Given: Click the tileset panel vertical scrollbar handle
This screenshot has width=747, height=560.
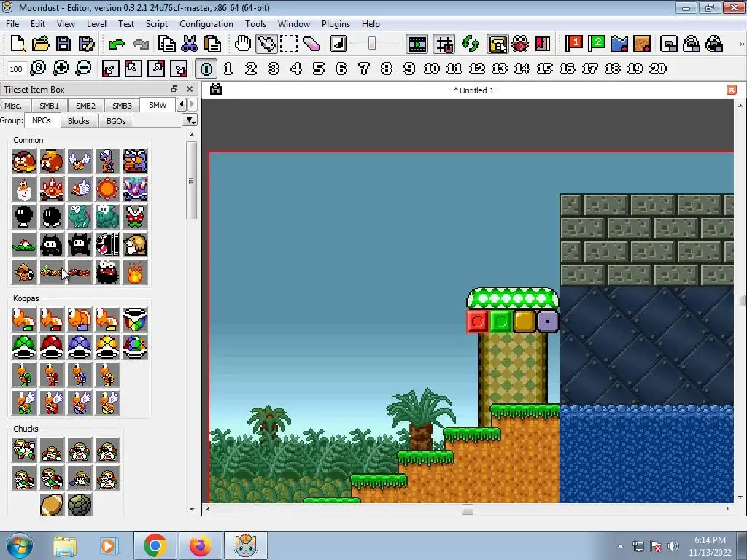Looking at the screenshot, I should 192,180.
